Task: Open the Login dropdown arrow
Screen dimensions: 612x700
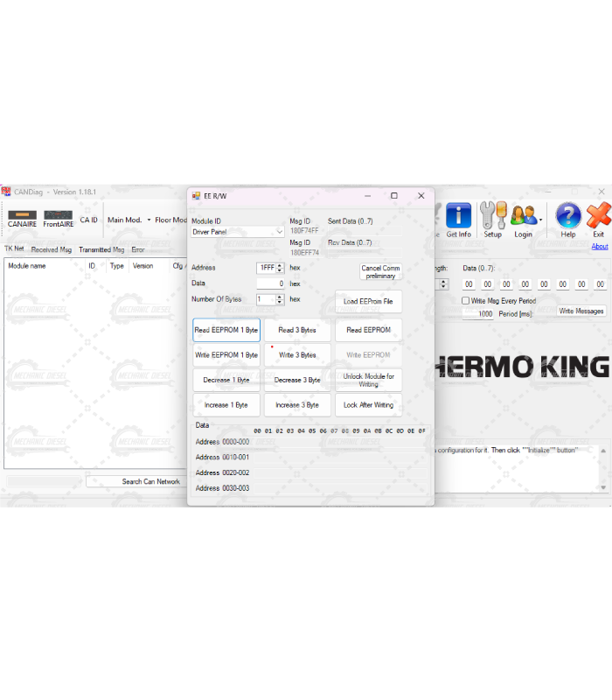Action: (541, 220)
